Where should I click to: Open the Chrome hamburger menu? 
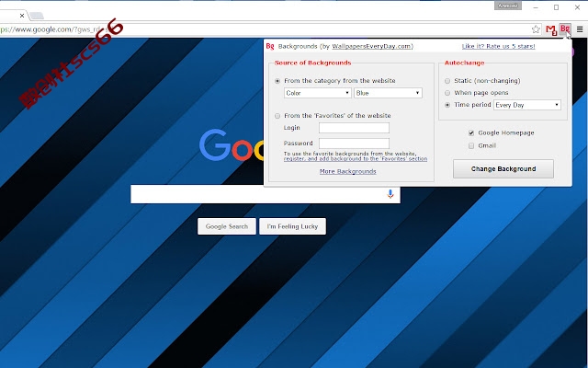tap(580, 29)
